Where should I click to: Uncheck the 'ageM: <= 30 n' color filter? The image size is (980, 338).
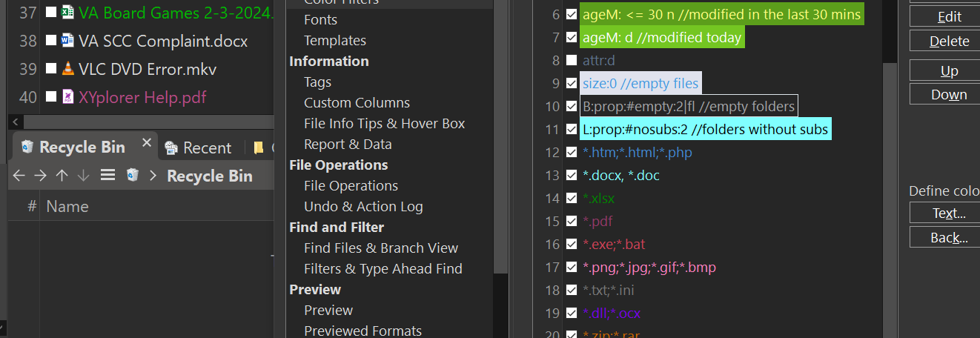[572, 14]
